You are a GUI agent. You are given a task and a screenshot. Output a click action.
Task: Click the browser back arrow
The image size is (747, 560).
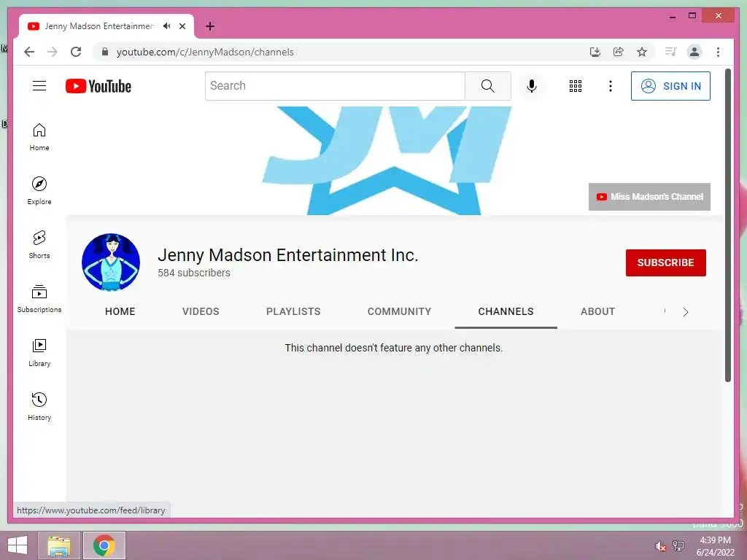29,52
